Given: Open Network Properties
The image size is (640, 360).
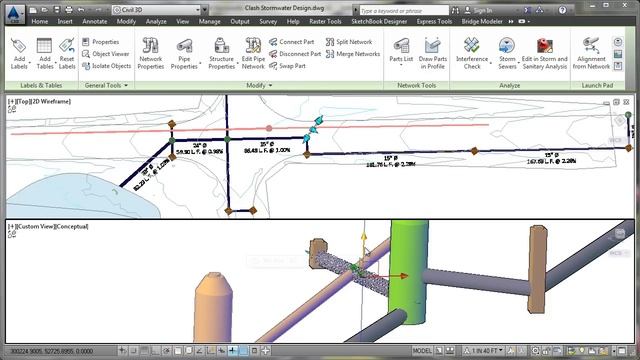Looking at the screenshot, I should click(x=151, y=53).
